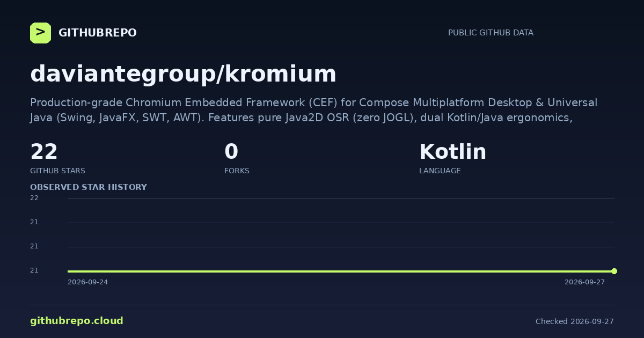The height and width of the screenshot is (338, 644).
Task: Click the OBSERVED STAR HISTORY heading
Action: [x=89, y=187]
